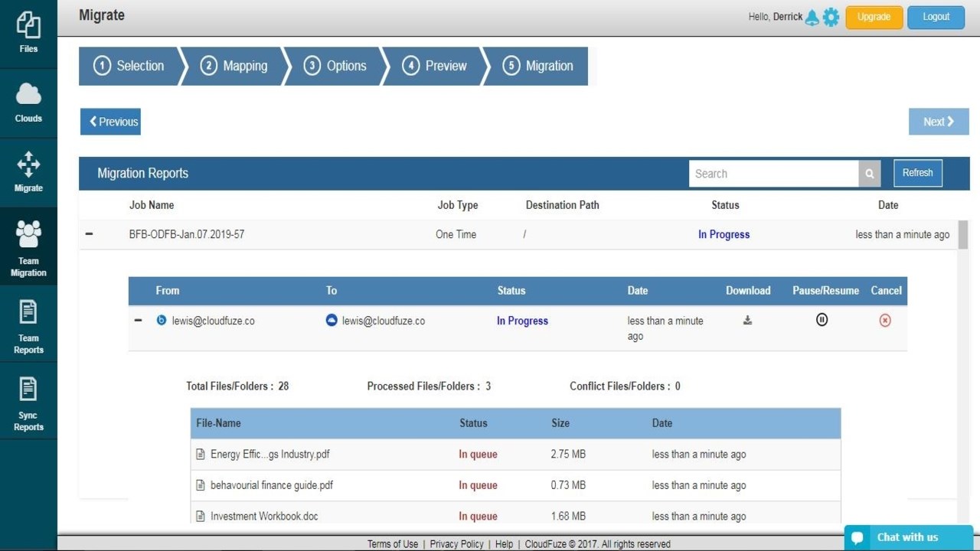
Task: Click the job Date column header
Action: [x=888, y=205]
